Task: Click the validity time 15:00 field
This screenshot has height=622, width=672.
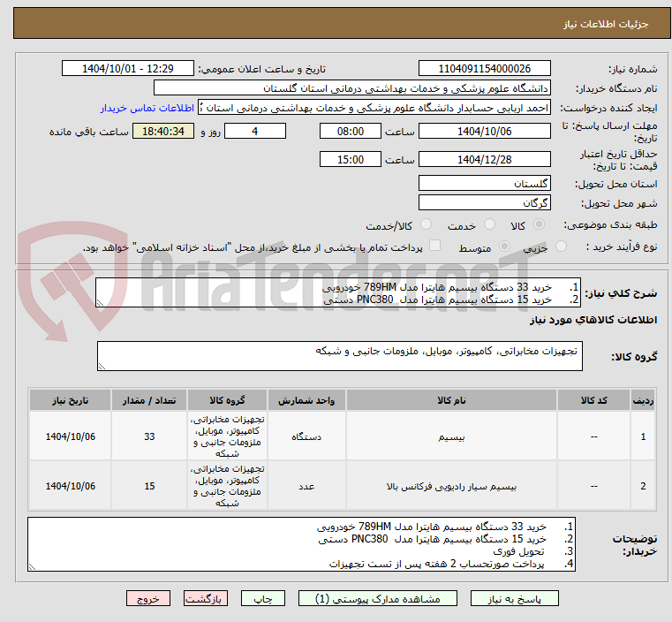Action: coord(351,159)
